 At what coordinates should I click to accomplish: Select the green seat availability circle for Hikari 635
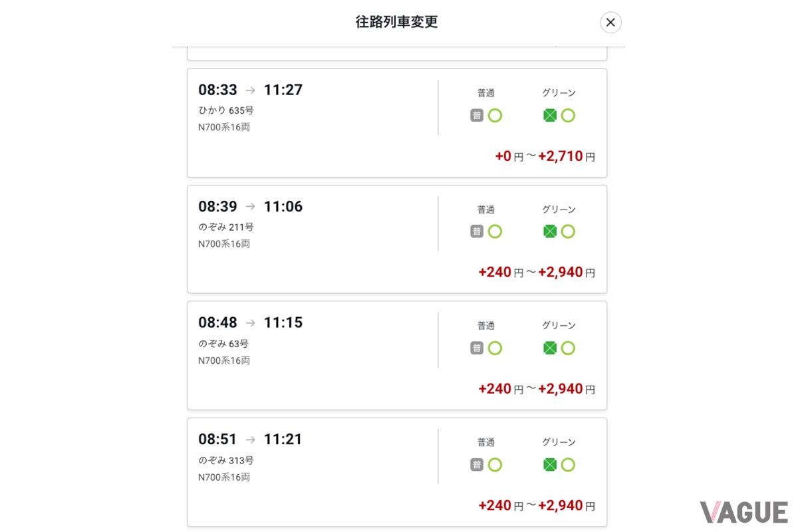pyautogui.click(x=568, y=115)
